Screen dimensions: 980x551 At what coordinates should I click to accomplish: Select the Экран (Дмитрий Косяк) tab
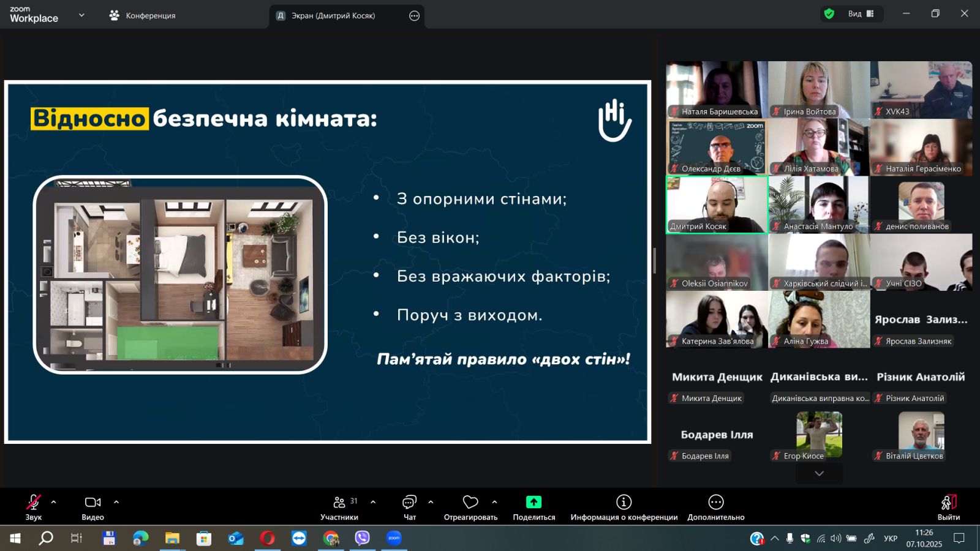[333, 16]
